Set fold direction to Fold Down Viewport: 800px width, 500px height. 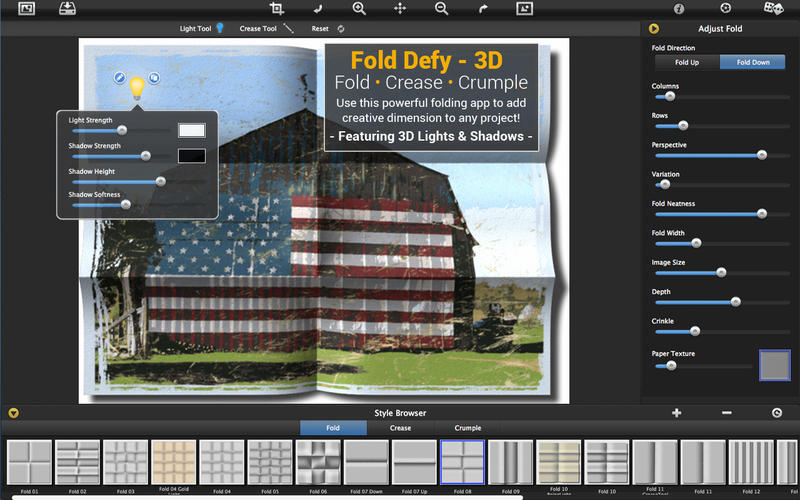pos(753,62)
